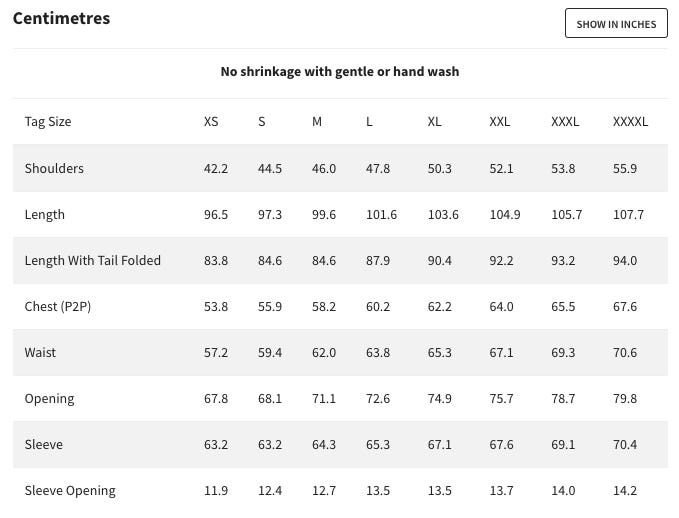The image size is (679, 518).
Task: Click Chest value 62.2 for size XL
Action: pyautogui.click(x=440, y=306)
